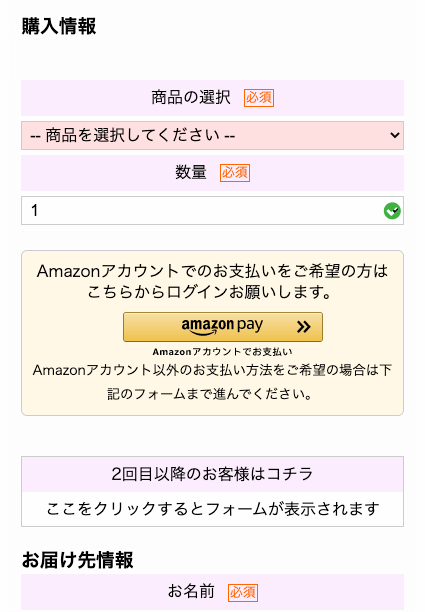Click the Amazon login instruction text

tap(212, 281)
